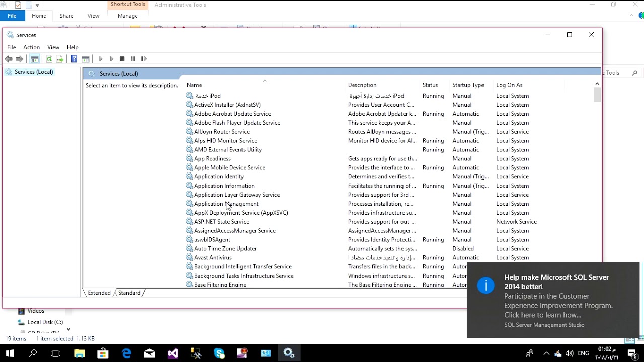Click gear icon of Base Filtering Engine
This screenshot has width=644, height=362.
point(189,285)
